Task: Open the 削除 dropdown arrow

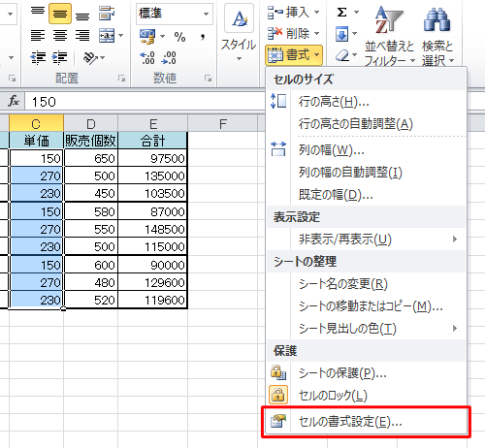Action: pyautogui.click(x=317, y=33)
